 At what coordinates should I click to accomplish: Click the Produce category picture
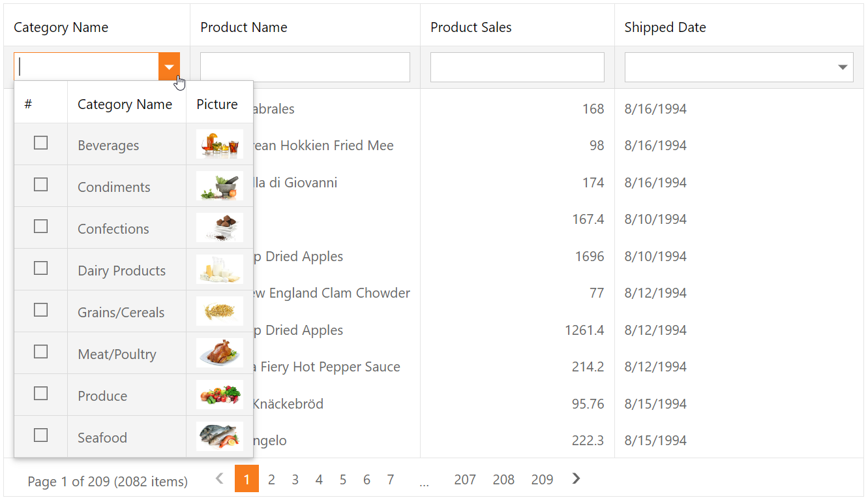click(219, 395)
